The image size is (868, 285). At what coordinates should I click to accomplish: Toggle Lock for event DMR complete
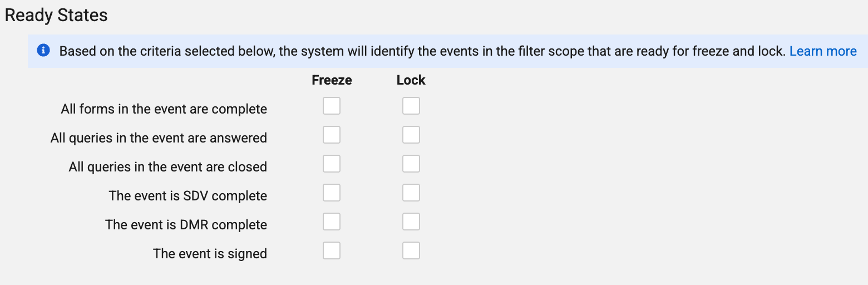[x=411, y=222]
